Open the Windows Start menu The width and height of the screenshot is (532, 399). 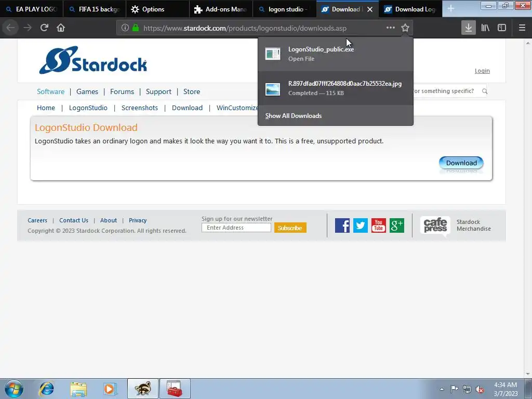(x=14, y=389)
